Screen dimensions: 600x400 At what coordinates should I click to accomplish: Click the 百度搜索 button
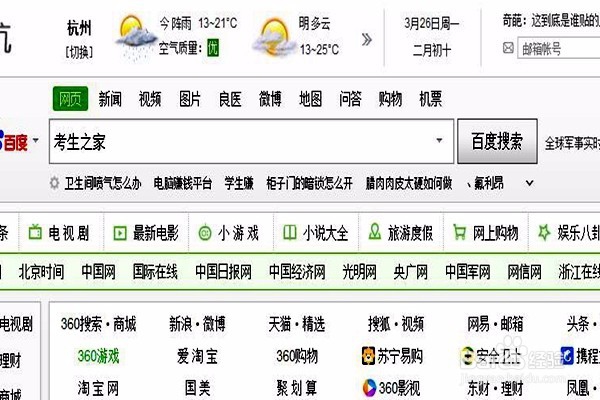click(x=497, y=141)
